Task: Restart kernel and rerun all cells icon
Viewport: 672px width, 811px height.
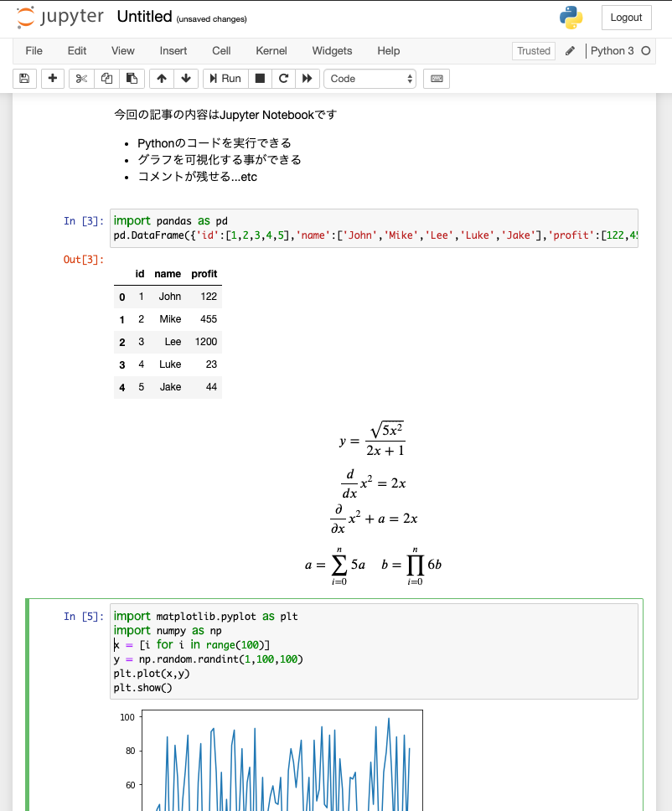Action: tap(308, 79)
